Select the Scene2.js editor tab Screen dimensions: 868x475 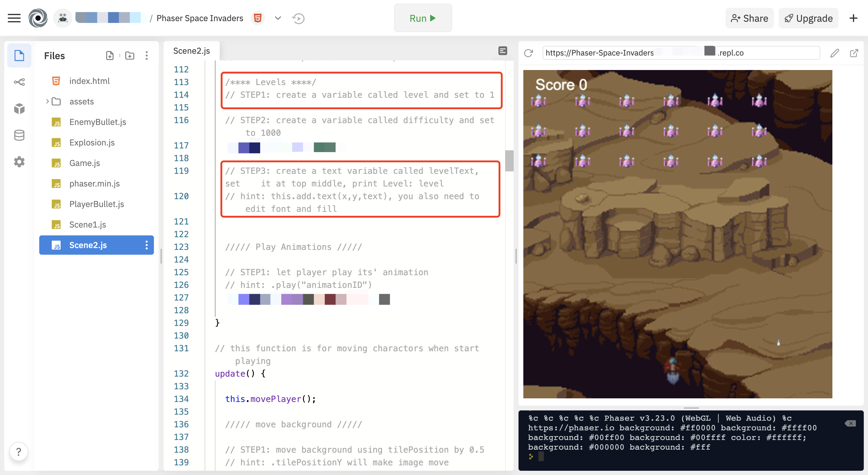(x=191, y=51)
